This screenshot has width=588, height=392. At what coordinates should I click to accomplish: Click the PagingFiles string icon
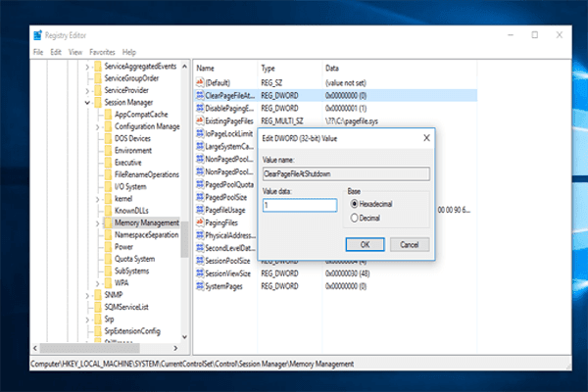200,222
